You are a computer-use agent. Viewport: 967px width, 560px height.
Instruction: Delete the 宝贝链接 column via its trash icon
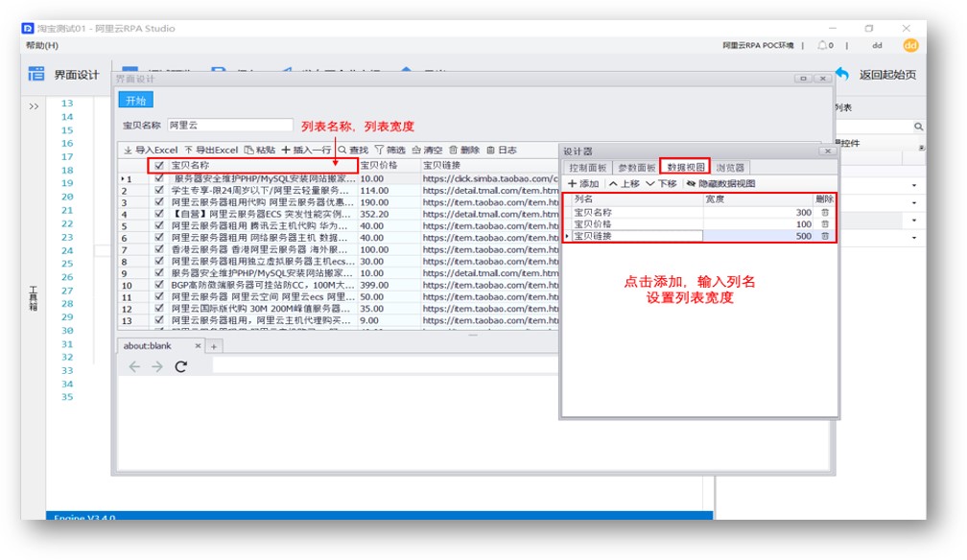(825, 236)
